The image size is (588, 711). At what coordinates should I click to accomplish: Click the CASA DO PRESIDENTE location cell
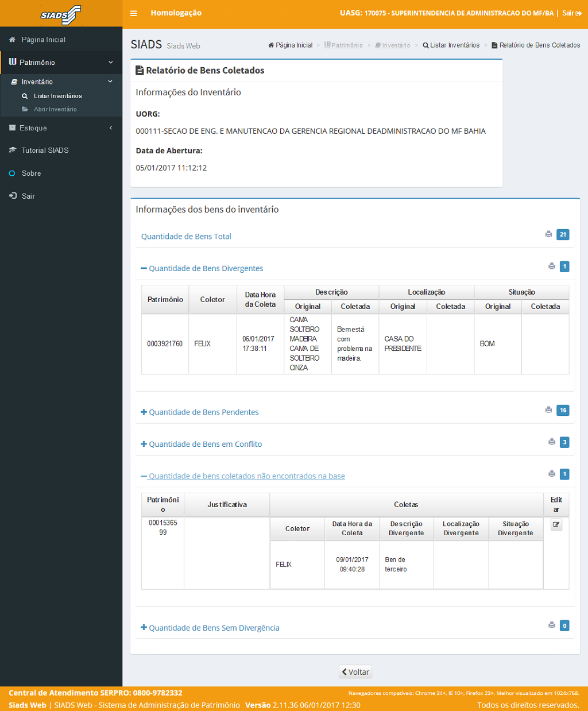[403, 344]
